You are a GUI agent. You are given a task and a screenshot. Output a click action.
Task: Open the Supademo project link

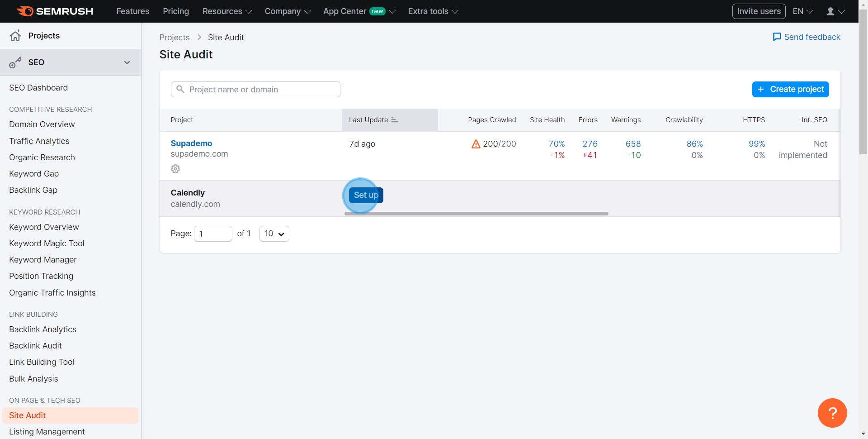click(x=191, y=143)
